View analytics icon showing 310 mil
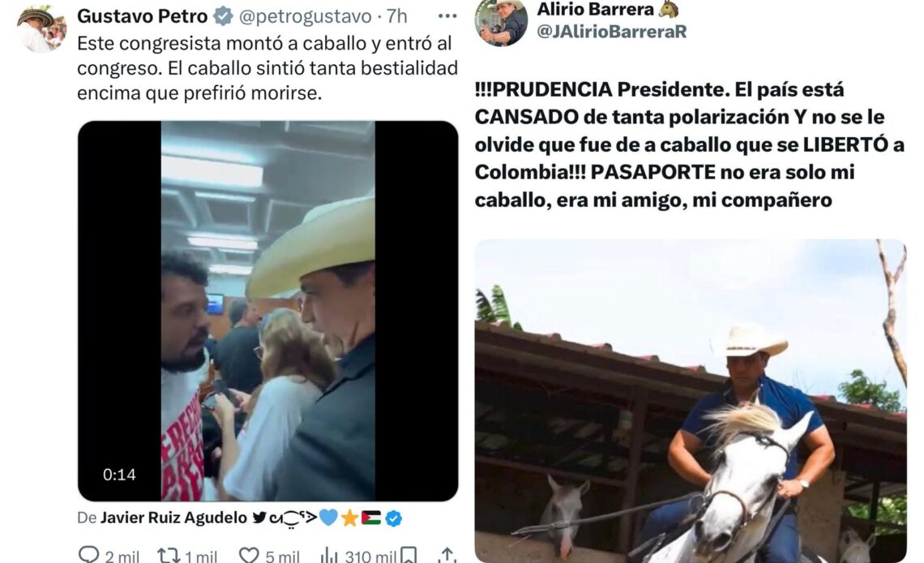This screenshot has height=563, width=924. 329,556
